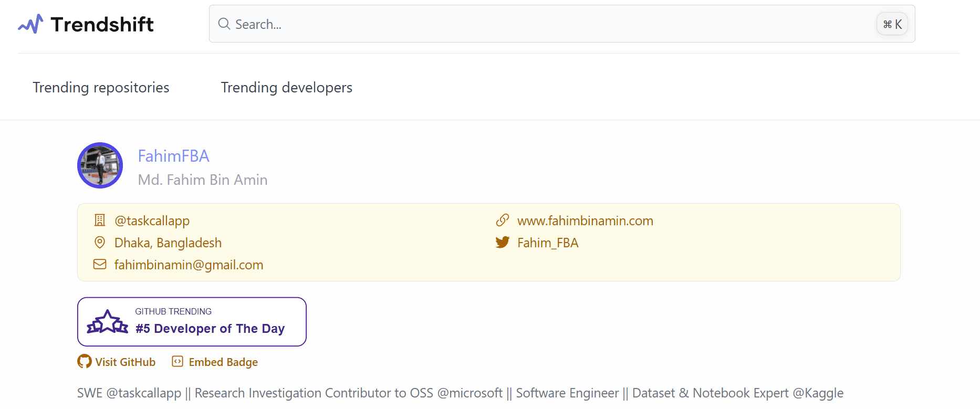Click the email envelope icon
This screenshot has width=980, height=409.
100,264
